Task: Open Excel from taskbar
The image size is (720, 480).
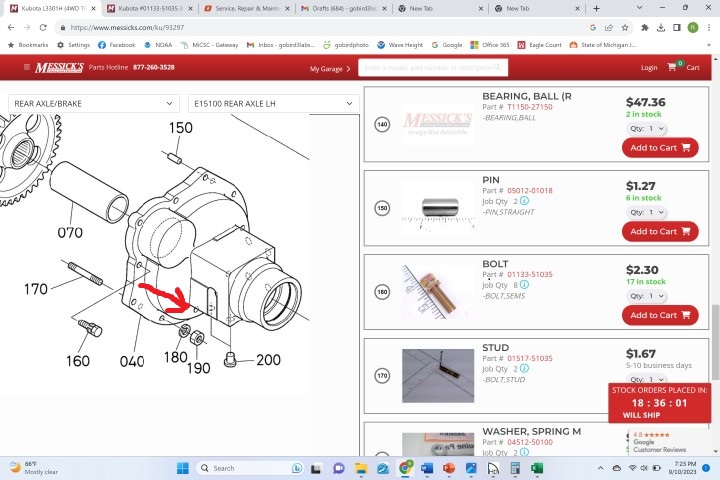Action: (537, 468)
